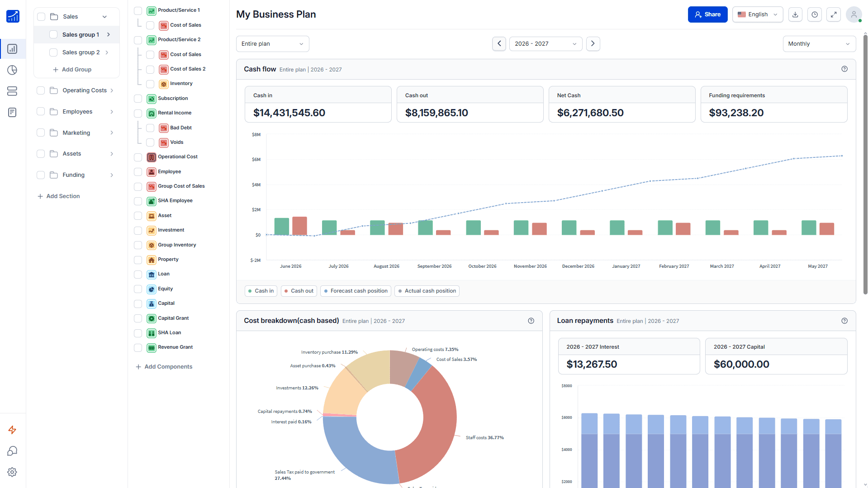Image resolution: width=868 pixels, height=488 pixels.
Task: Click the Operational Cost component icon
Action: point(152,157)
